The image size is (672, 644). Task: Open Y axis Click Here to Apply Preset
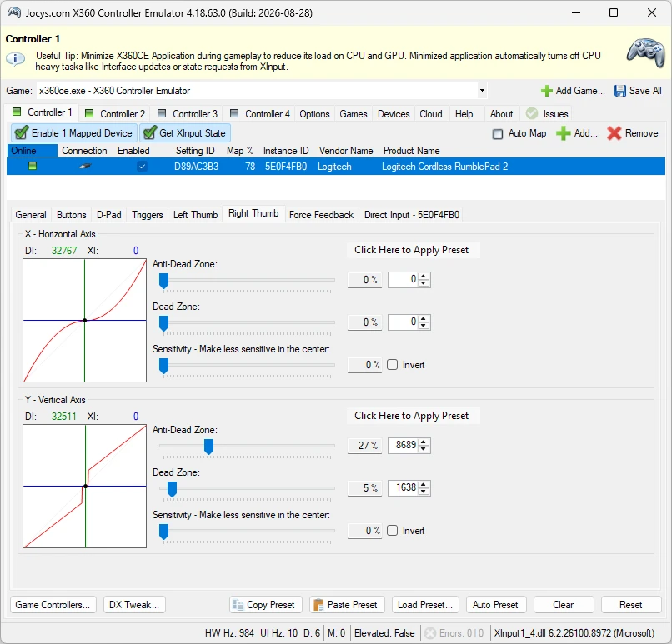click(x=414, y=416)
